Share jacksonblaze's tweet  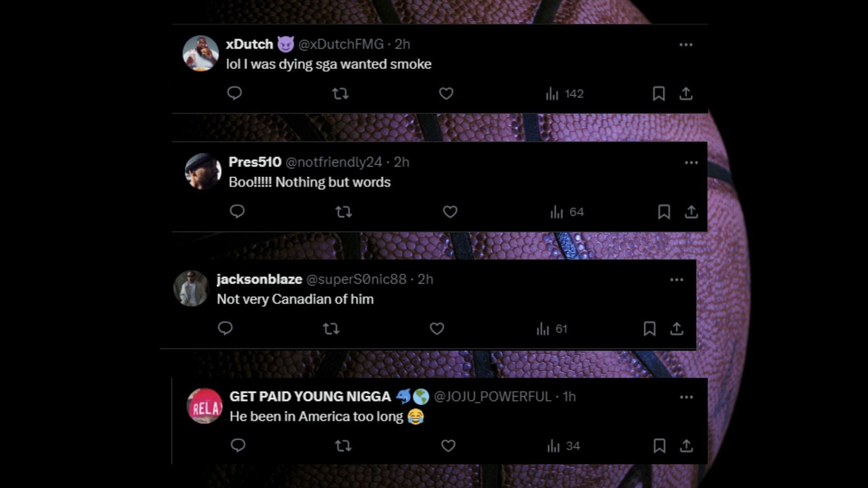tap(676, 328)
